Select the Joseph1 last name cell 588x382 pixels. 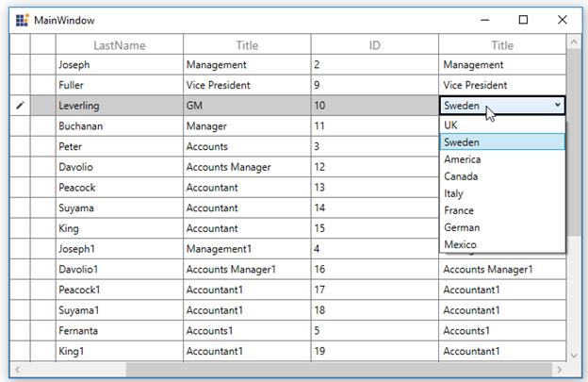coord(120,249)
